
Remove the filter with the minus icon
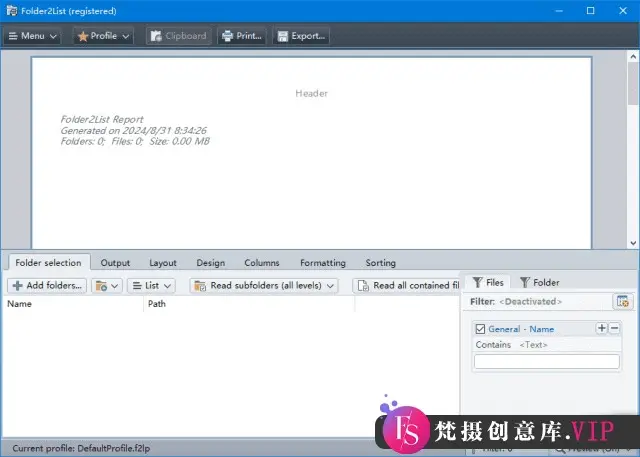pyautogui.click(x=614, y=328)
